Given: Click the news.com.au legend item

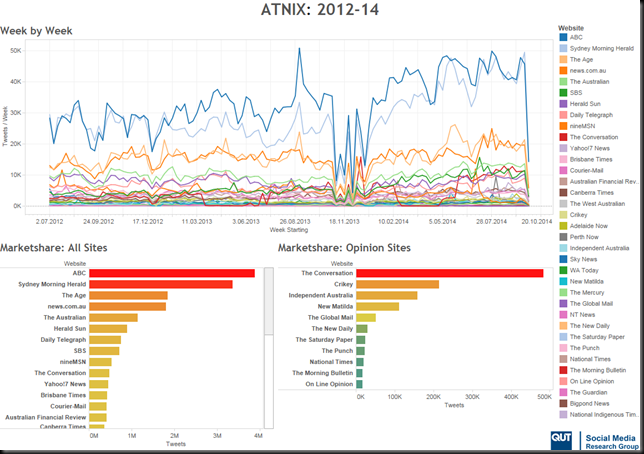Looking at the screenshot, I should coord(582,71).
